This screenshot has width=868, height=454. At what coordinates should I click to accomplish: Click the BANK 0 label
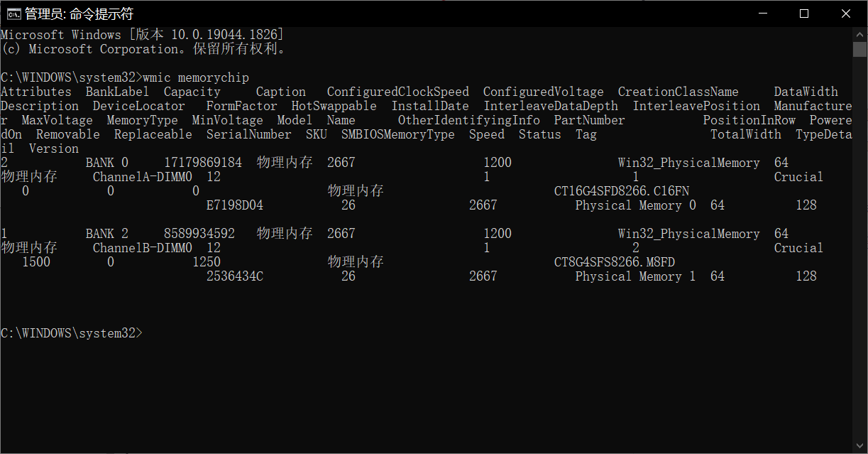(x=106, y=163)
